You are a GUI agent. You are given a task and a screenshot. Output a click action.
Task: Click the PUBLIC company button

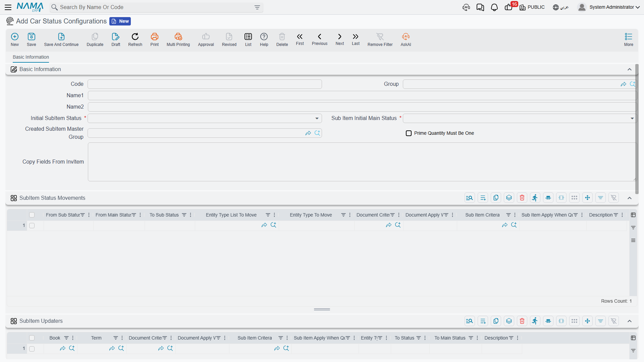(532, 7)
